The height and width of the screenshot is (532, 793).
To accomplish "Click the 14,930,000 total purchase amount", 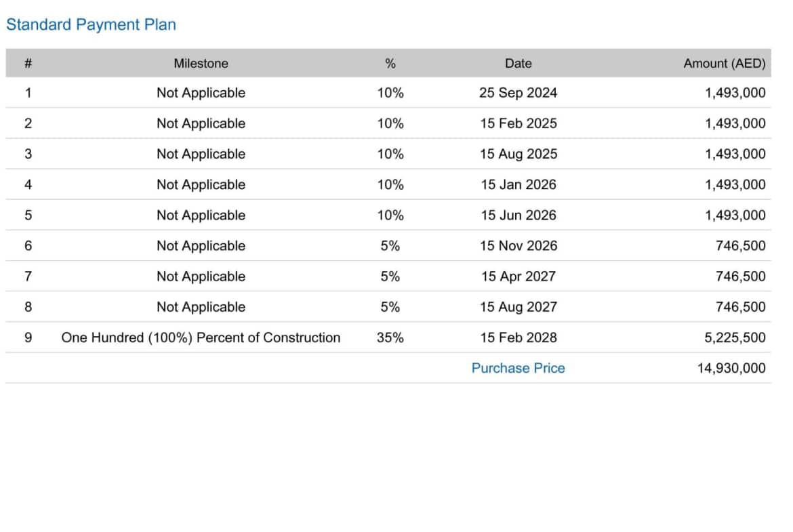I will coord(731,368).
